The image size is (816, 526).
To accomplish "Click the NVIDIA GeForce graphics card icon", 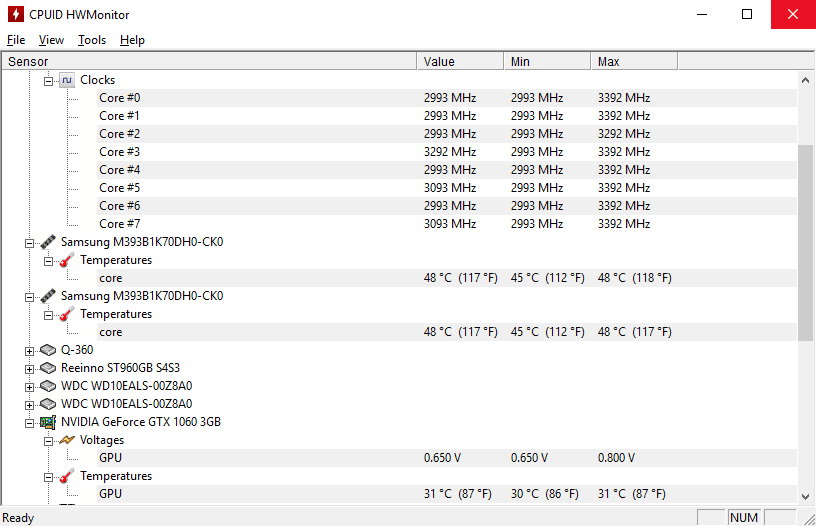I will tap(48, 422).
